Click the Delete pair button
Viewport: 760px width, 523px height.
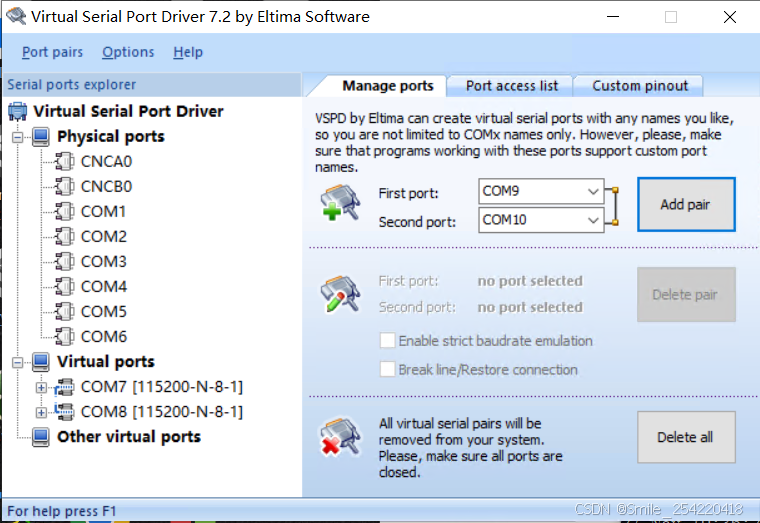(686, 295)
